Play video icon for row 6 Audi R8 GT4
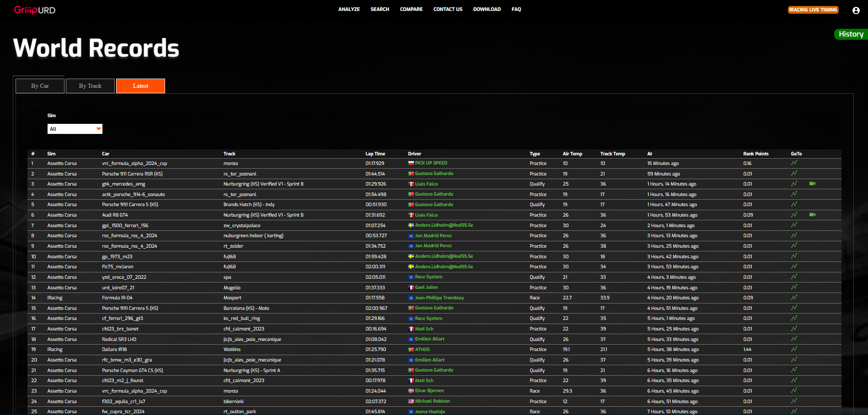 (x=812, y=215)
